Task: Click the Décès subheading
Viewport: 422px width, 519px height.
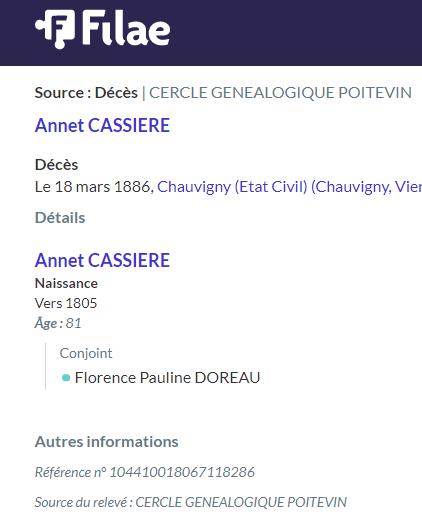Action: (x=56, y=165)
